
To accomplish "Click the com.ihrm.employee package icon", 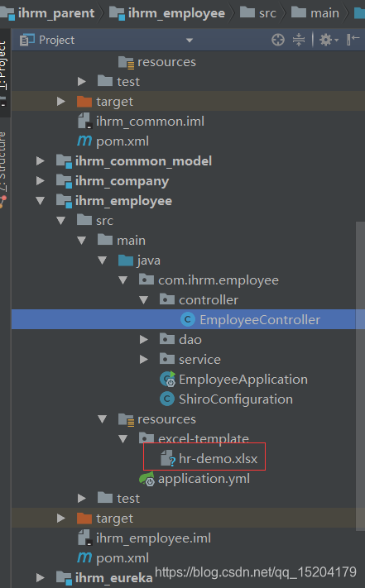I will pos(146,280).
